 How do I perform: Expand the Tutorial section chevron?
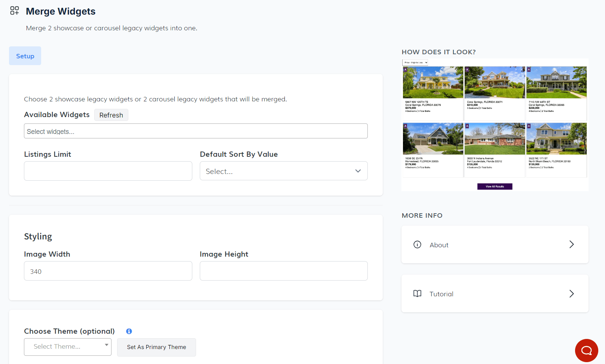571,294
